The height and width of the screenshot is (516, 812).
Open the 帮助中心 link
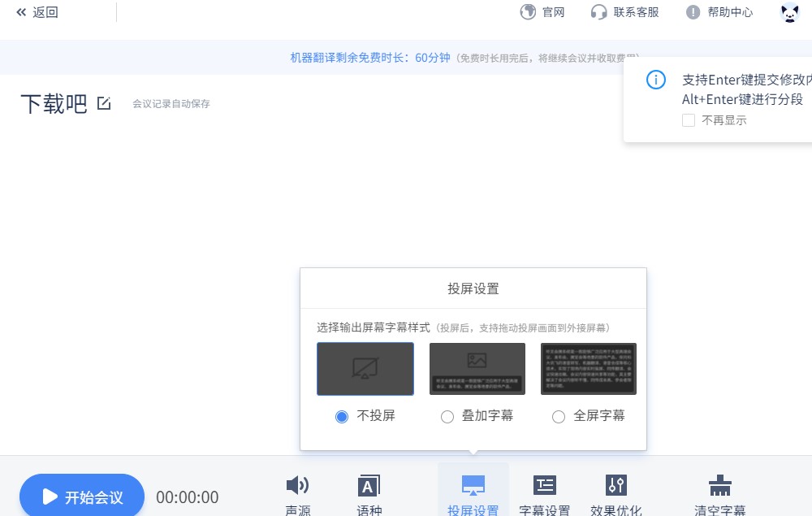[x=730, y=12]
